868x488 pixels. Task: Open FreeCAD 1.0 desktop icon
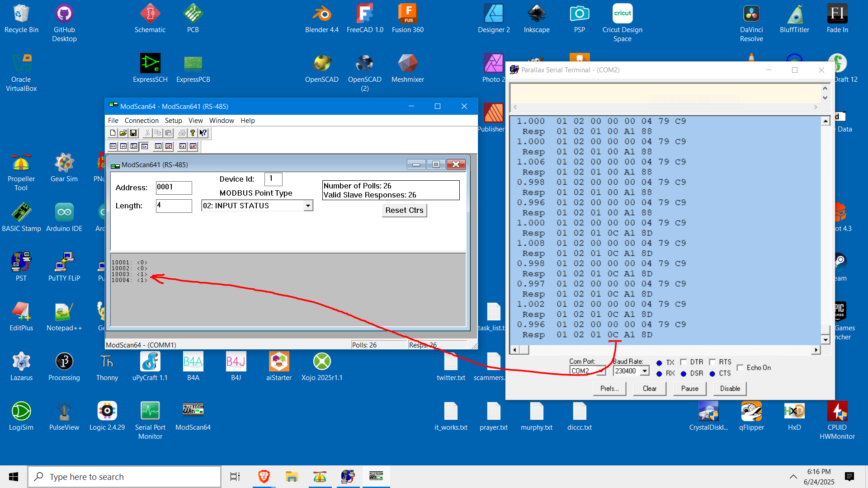[365, 19]
